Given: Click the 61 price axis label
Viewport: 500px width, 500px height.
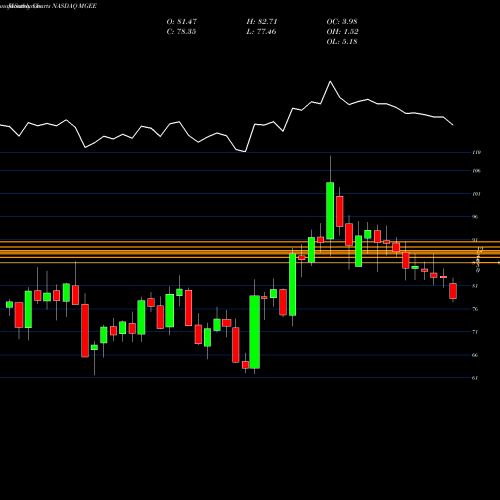Looking at the screenshot, I should 475,378.
